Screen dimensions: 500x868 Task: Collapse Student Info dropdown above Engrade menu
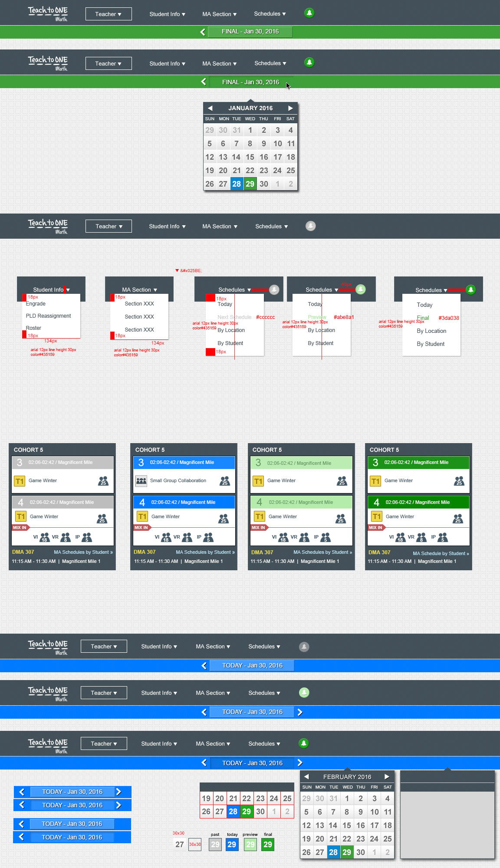point(51,289)
